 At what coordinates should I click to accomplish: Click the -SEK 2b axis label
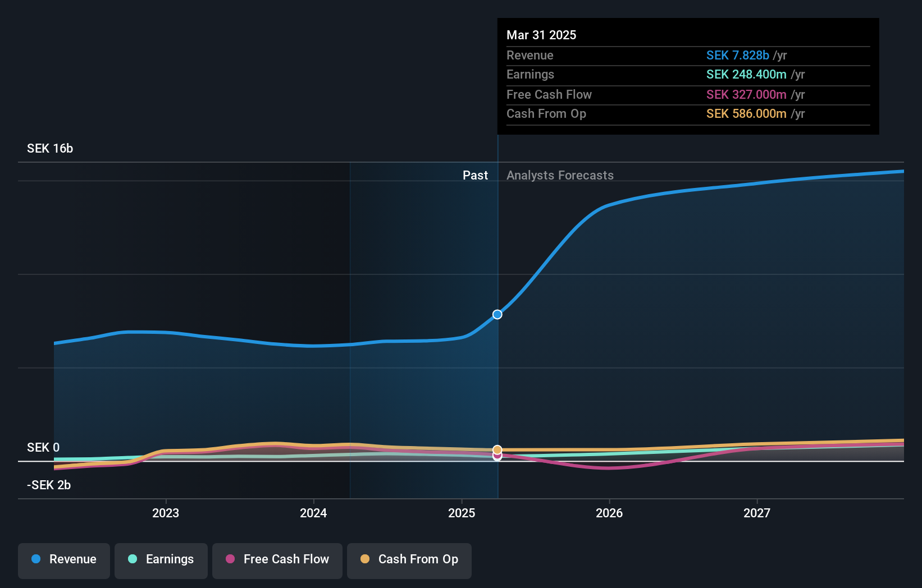[49, 485]
